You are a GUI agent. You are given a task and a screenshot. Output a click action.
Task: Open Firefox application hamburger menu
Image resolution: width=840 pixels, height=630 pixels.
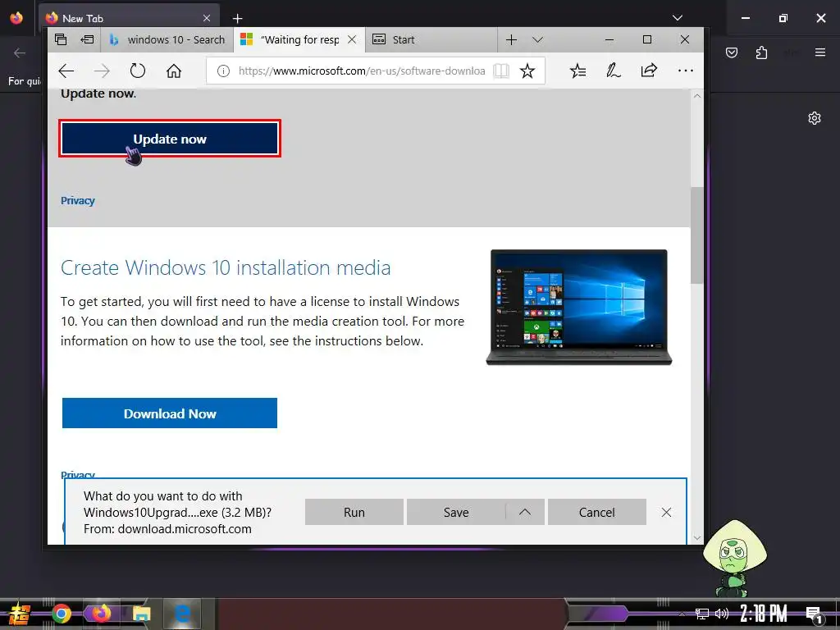[820, 52]
